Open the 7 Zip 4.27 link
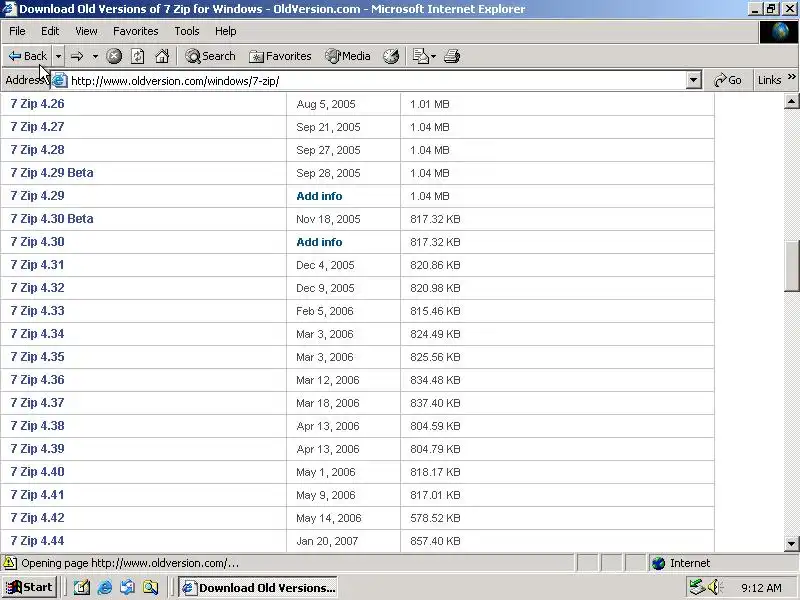Image resolution: width=800 pixels, height=600 pixels. 37,127
